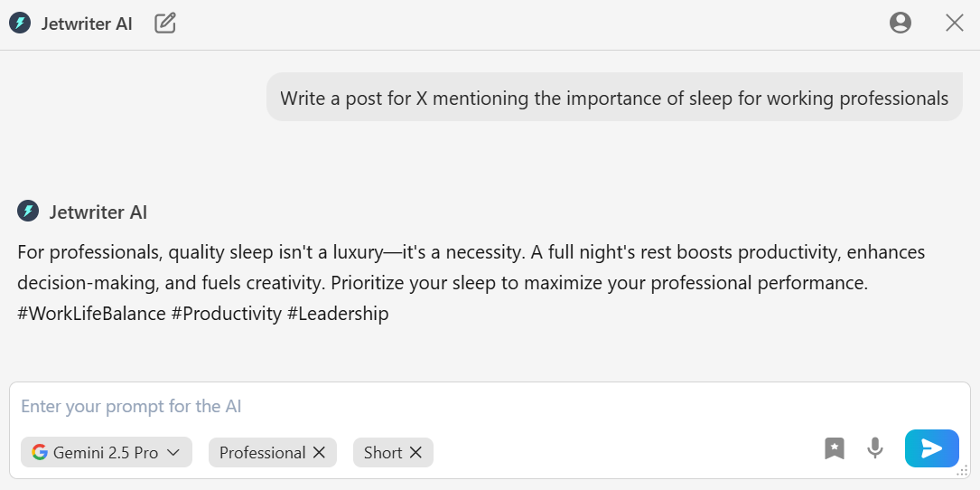The image size is (980, 490).
Task: Click 'Jetwriter AI' sender name above response
Action: [98, 212]
